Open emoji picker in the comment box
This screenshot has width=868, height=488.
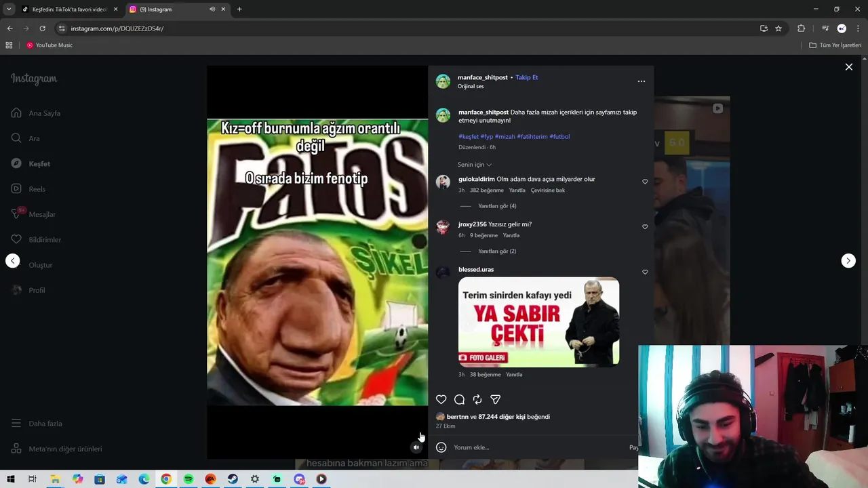pos(441,447)
